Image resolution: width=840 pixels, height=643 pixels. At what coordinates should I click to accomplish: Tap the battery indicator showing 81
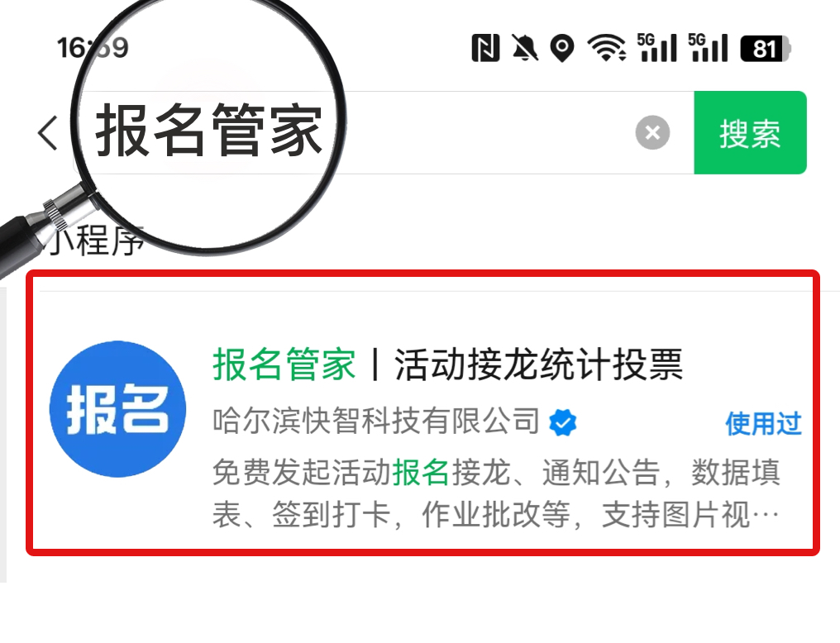coord(766,49)
